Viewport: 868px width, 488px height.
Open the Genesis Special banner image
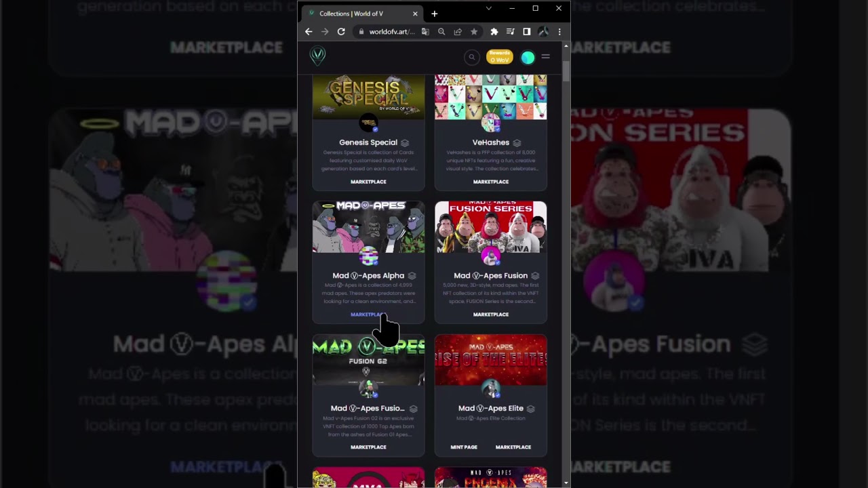pos(368,97)
